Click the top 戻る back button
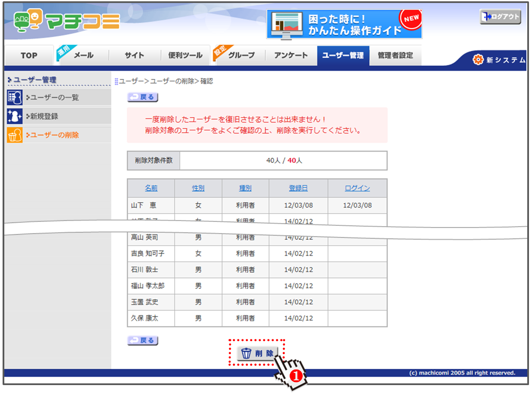 (143, 97)
